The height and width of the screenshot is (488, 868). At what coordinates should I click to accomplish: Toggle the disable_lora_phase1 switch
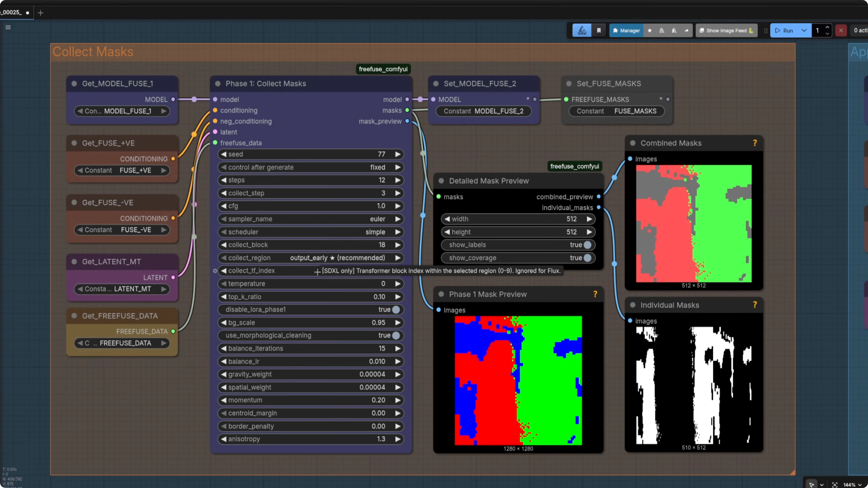click(x=396, y=310)
